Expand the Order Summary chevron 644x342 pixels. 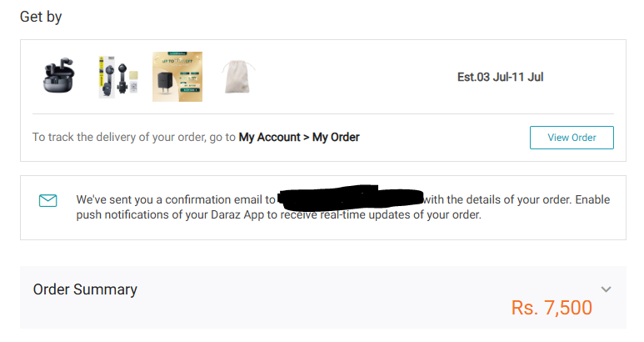click(606, 289)
